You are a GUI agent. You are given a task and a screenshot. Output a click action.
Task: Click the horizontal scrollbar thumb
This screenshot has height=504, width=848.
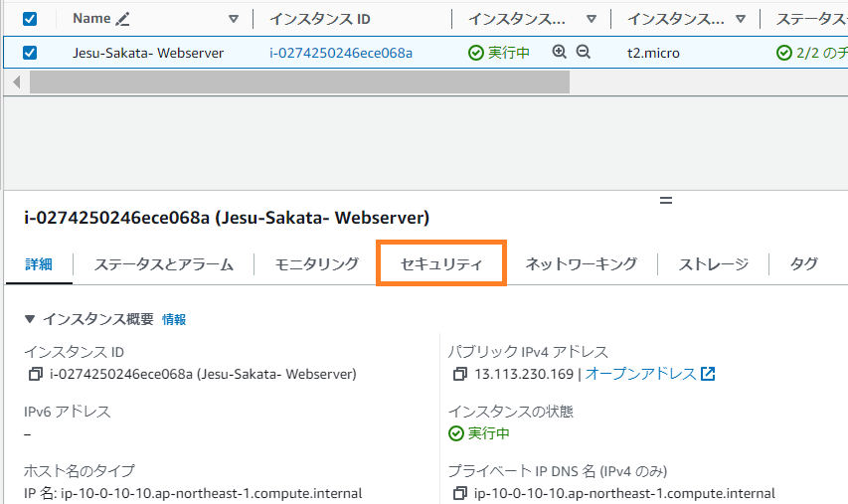click(299, 83)
